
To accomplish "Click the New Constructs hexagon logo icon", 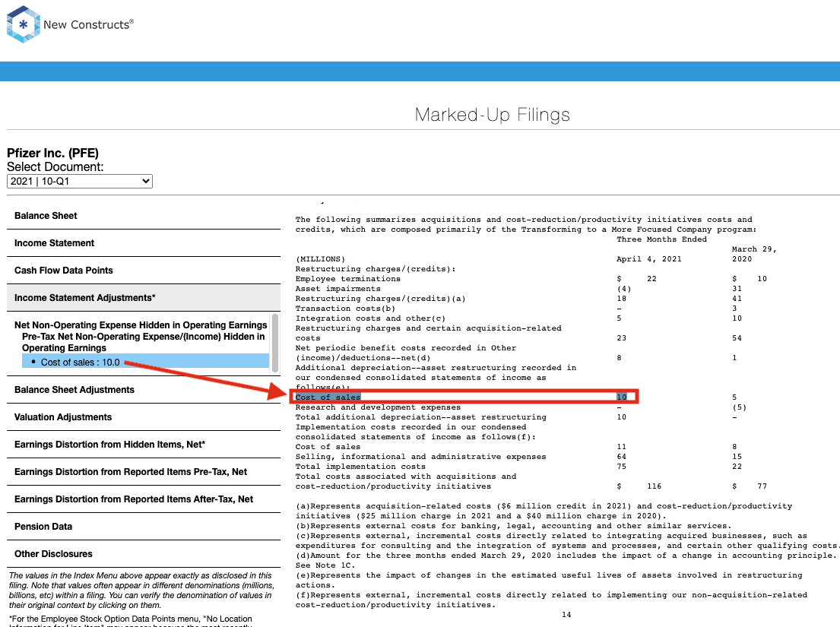I will 23,24.
